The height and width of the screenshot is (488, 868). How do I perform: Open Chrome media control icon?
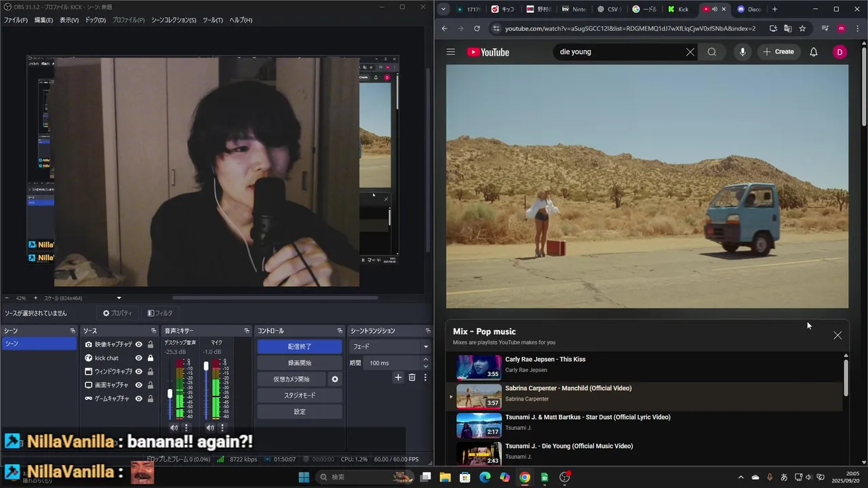click(825, 28)
